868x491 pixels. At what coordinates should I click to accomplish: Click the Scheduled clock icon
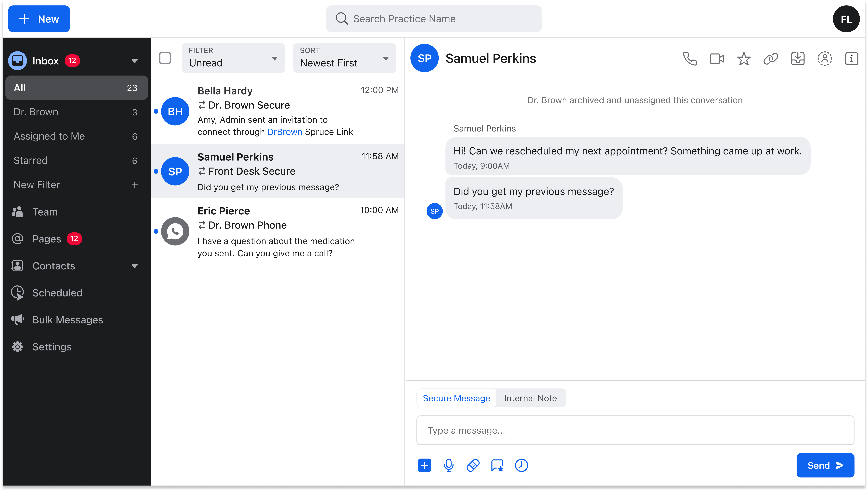(x=17, y=293)
